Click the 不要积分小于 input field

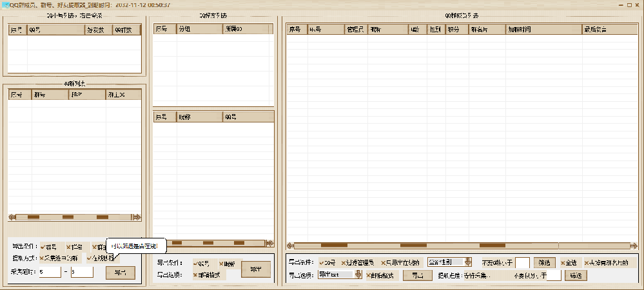pos(554,276)
